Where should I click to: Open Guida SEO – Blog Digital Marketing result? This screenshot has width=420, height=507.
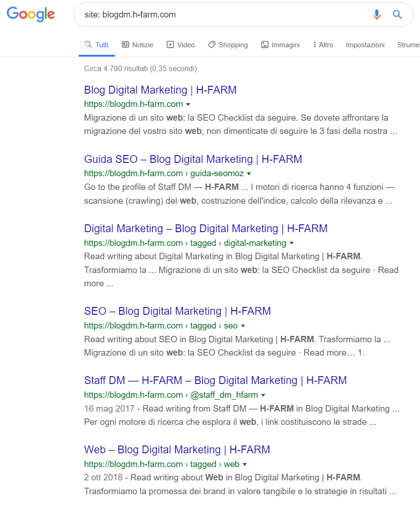(x=193, y=159)
